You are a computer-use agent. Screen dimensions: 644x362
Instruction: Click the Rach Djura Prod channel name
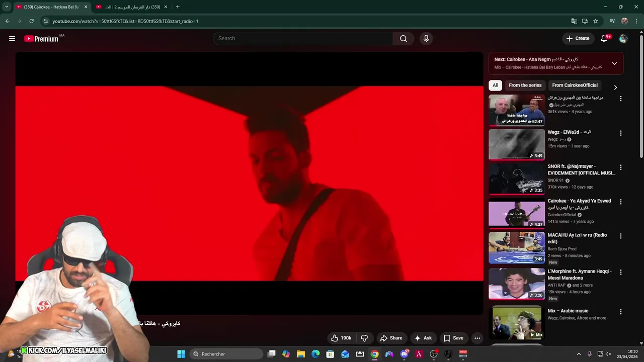pos(562,249)
